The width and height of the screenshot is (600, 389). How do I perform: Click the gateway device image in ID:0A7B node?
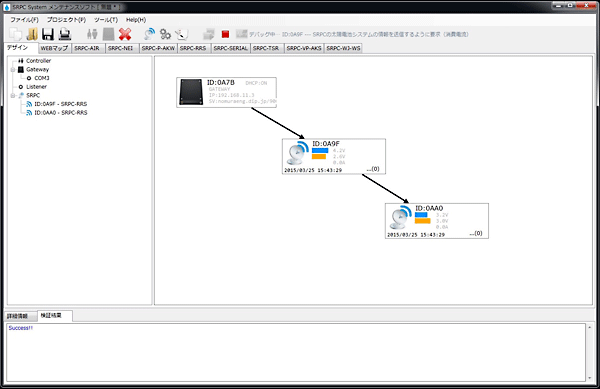click(191, 92)
